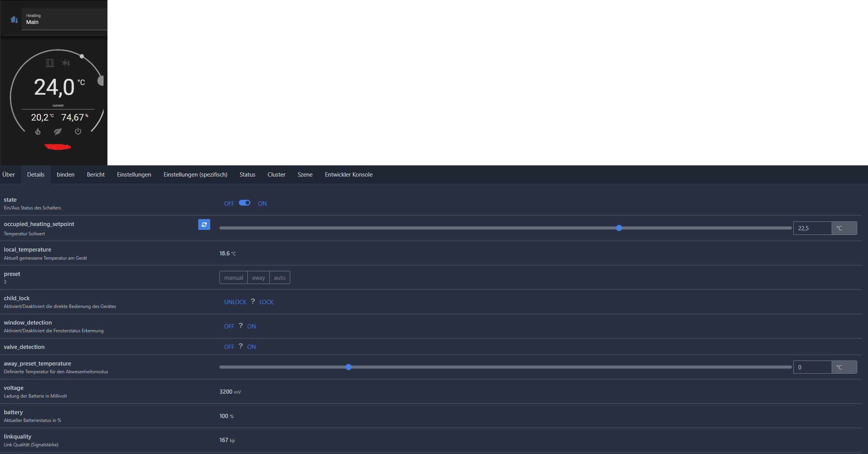
Task: Enable window_detection by clicking ON
Action: tap(251, 326)
